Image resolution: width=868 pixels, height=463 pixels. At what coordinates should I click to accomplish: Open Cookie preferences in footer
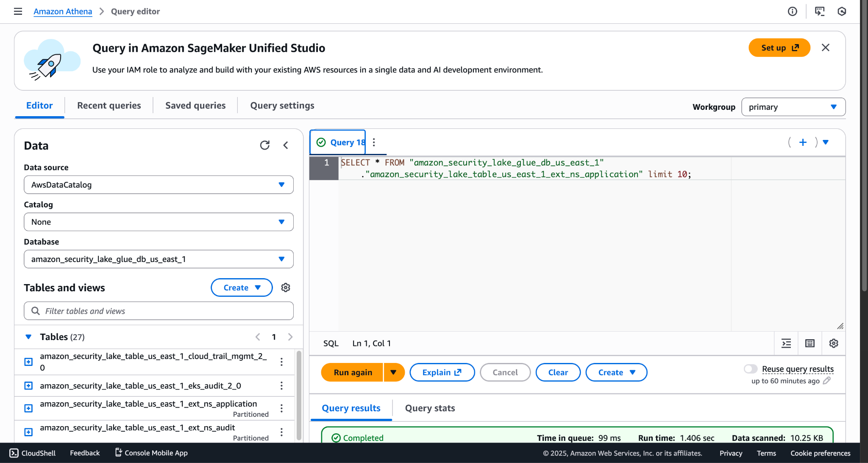click(820, 453)
